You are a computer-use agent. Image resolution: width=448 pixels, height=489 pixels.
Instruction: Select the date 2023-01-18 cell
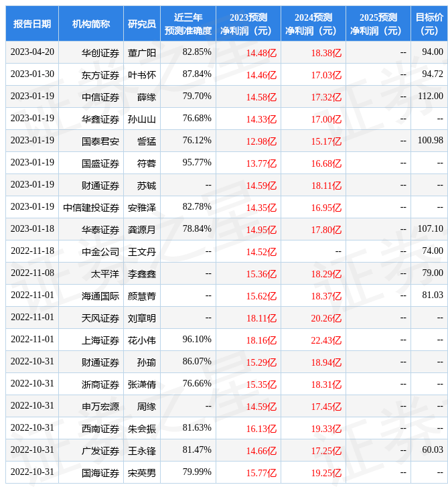[x=32, y=228]
